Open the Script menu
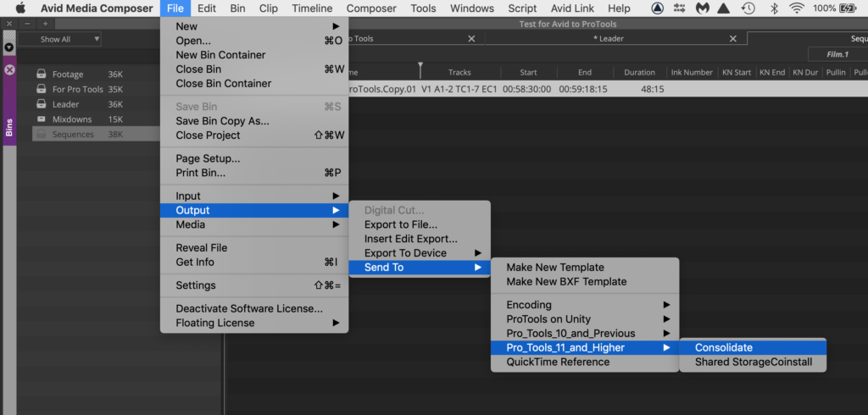 pyautogui.click(x=522, y=8)
